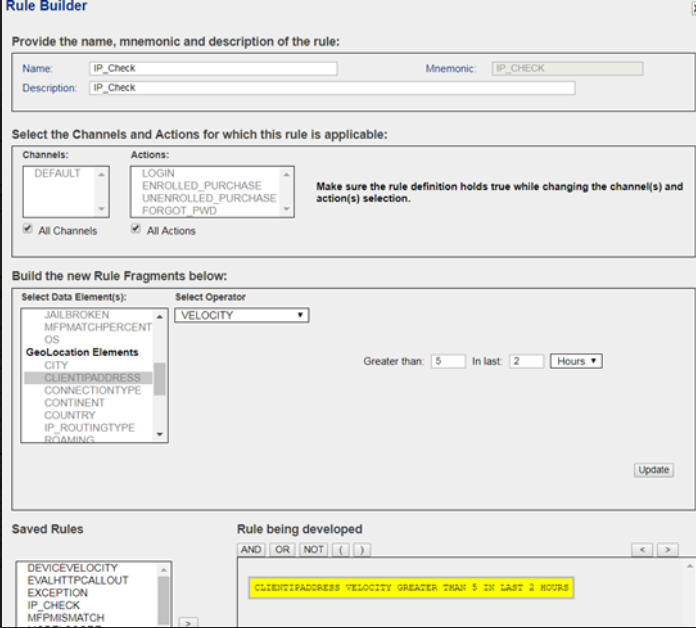
Task: Select IP_CHECK in Saved Rules
Action: click(x=54, y=605)
